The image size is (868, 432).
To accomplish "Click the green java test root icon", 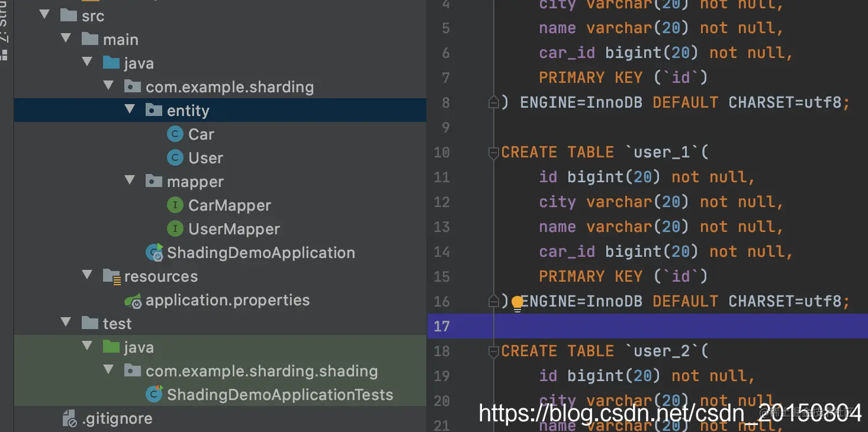I will tap(111, 347).
